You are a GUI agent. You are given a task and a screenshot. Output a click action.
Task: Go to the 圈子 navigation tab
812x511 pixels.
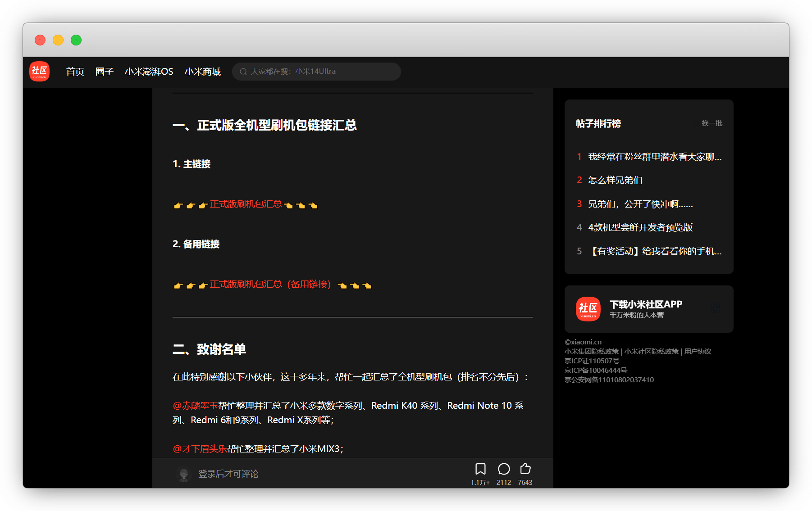click(104, 72)
